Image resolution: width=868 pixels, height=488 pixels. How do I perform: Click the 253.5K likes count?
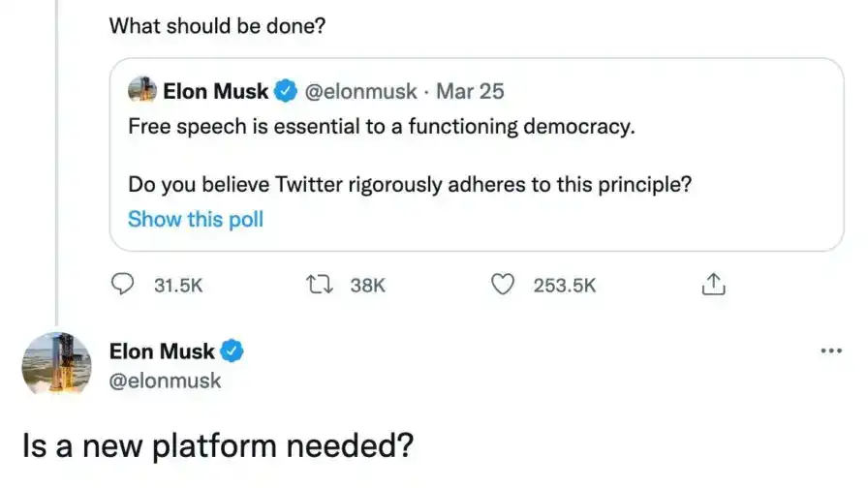565,286
